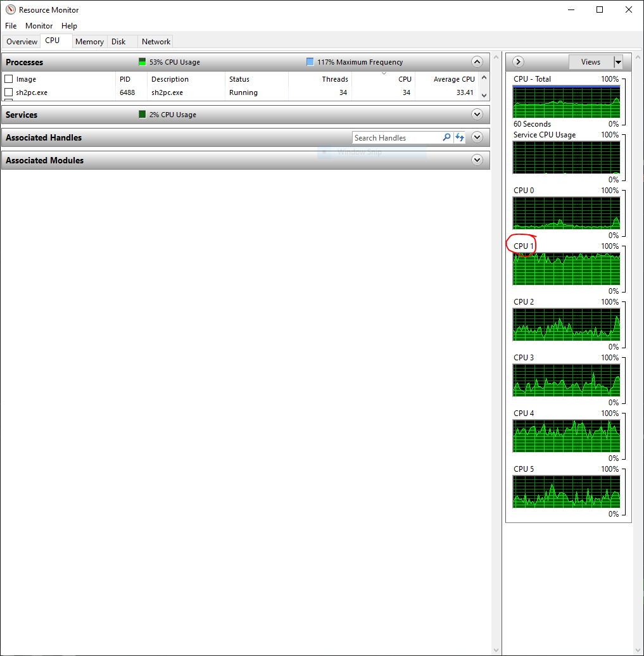Screen dimensions: 644x656
Task: Click the 53% CPU Usage label
Action: (175, 62)
